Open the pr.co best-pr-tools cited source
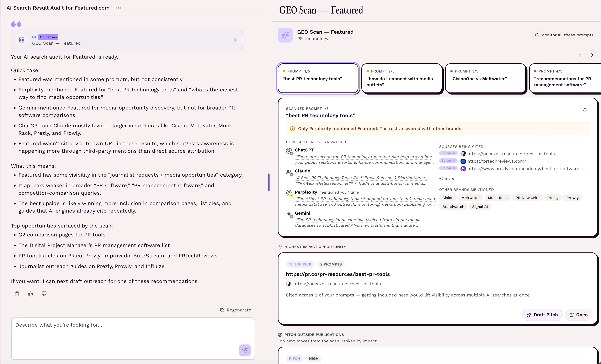The width and height of the screenshot is (601, 364). (x=511, y=154)
